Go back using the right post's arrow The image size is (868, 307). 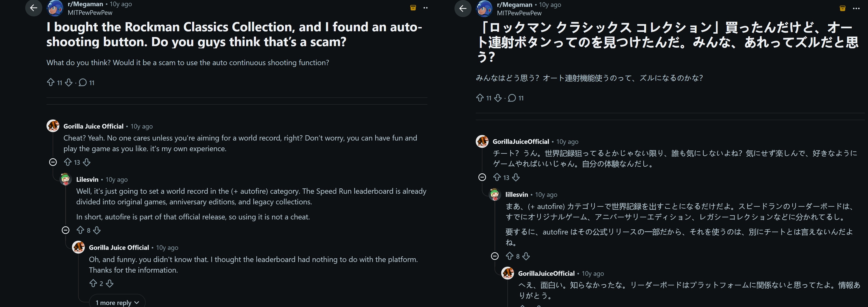tap(463, 8)
